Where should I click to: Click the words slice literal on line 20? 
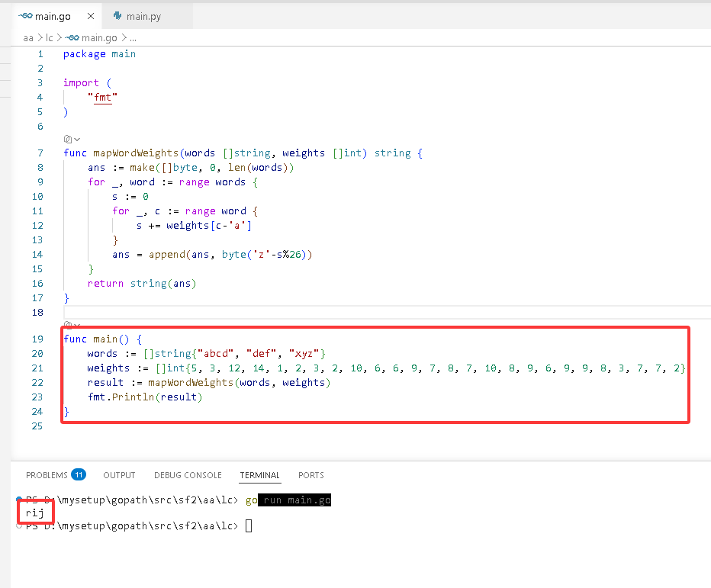click(x=234, y=354)
